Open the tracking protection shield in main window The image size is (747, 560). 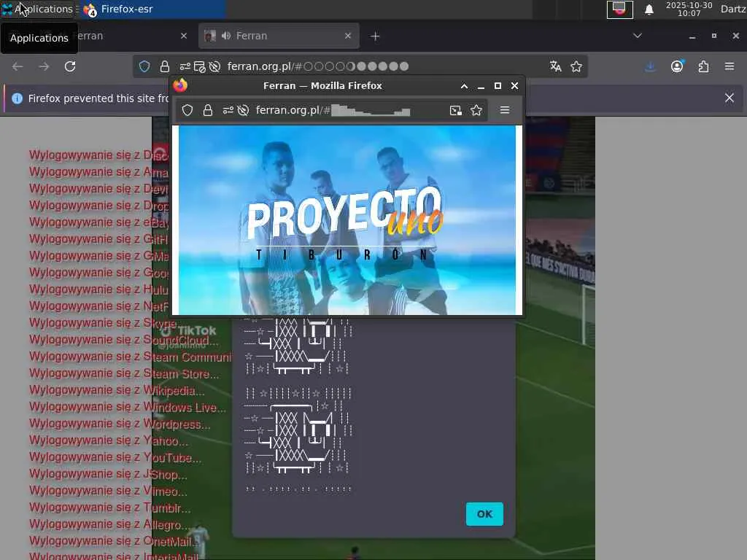click(x=144, y=66)
